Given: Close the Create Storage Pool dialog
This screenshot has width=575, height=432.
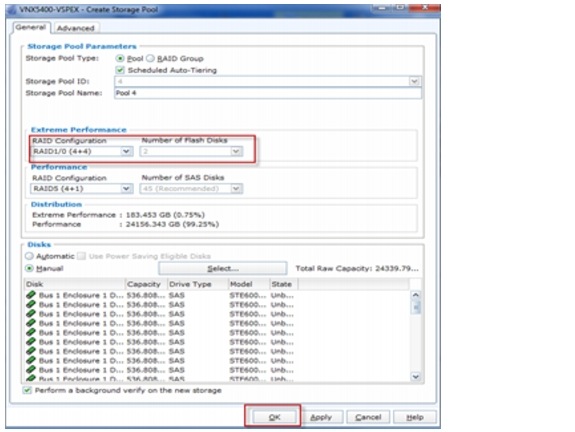Looking at the screenshot, I should pos(425,8).
